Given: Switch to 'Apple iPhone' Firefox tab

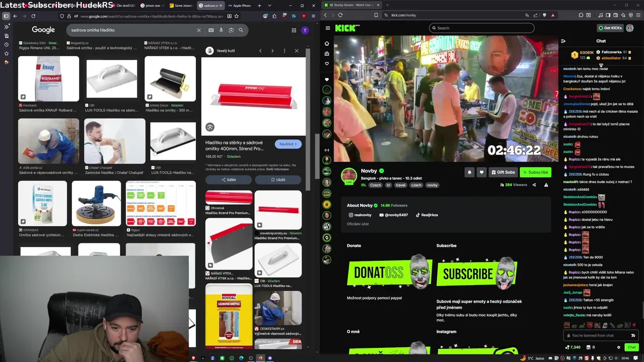Looking at the screenshot, I should pos(239,6).
